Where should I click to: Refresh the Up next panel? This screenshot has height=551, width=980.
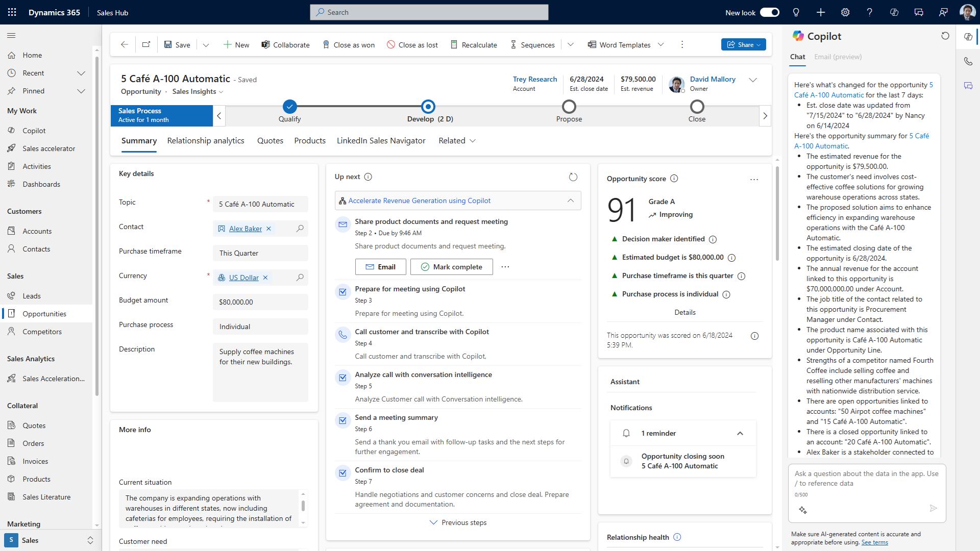[x=573, y=177]
